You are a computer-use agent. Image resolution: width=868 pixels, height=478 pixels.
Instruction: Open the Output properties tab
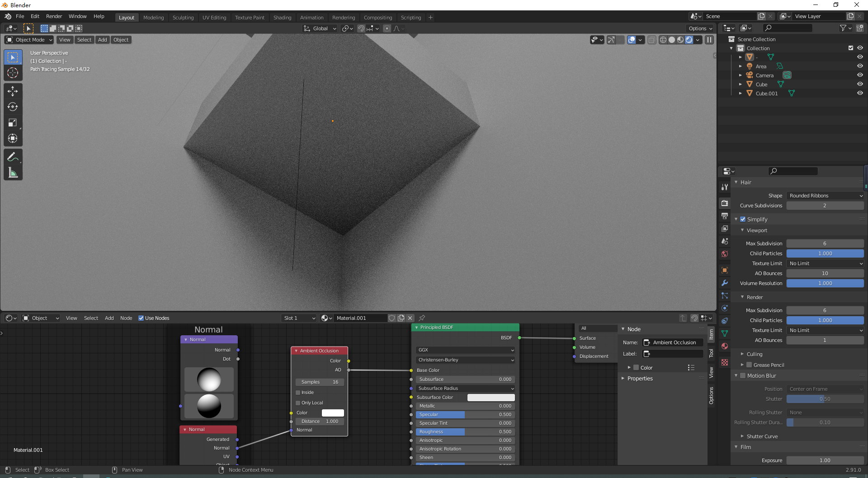[x=725, y=216]
